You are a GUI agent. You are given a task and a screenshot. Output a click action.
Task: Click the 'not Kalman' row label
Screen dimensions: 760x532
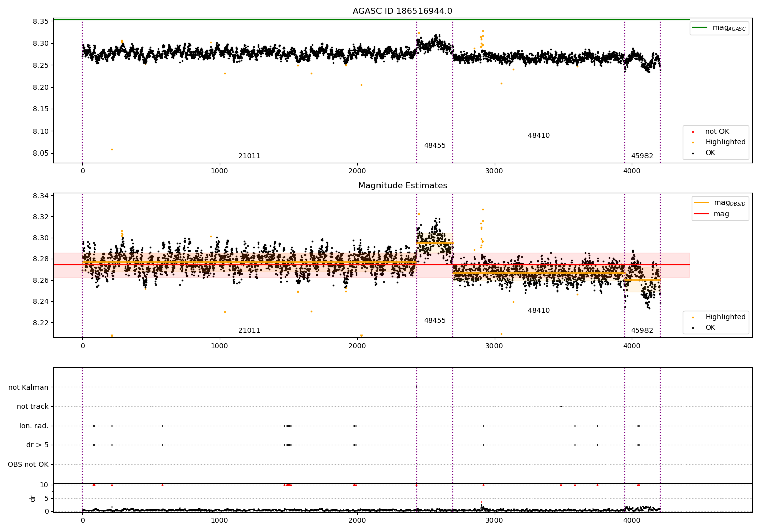click(28, 388)
